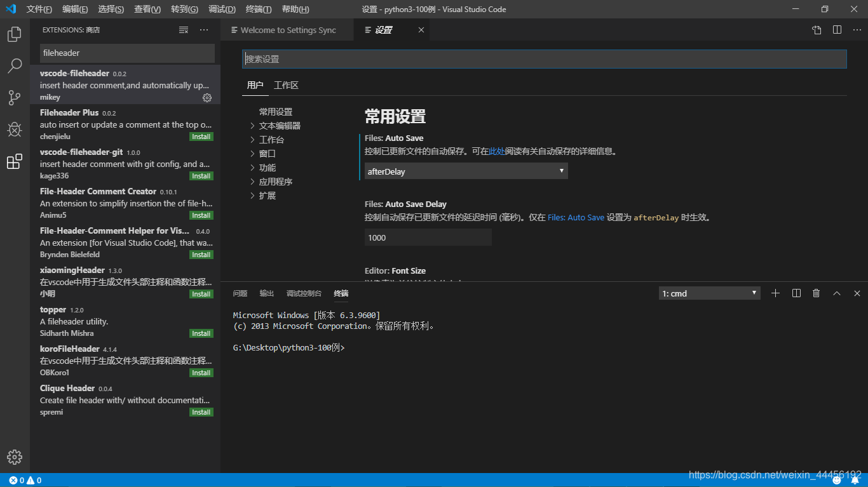The image size is (868, 487).
Task: Switch to Welcome to Settings Sync tab
Action: pyautogui.click(x=287, y=30)
